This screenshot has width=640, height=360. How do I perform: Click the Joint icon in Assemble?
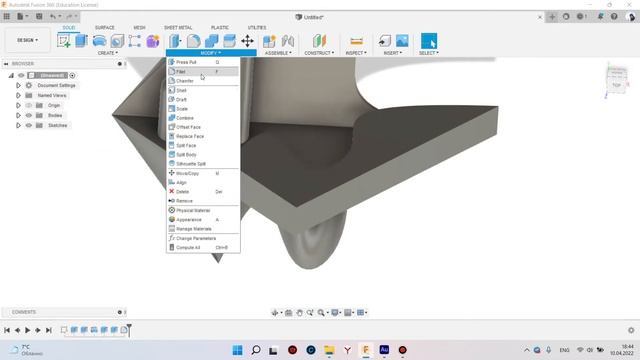tap(287, 41)
